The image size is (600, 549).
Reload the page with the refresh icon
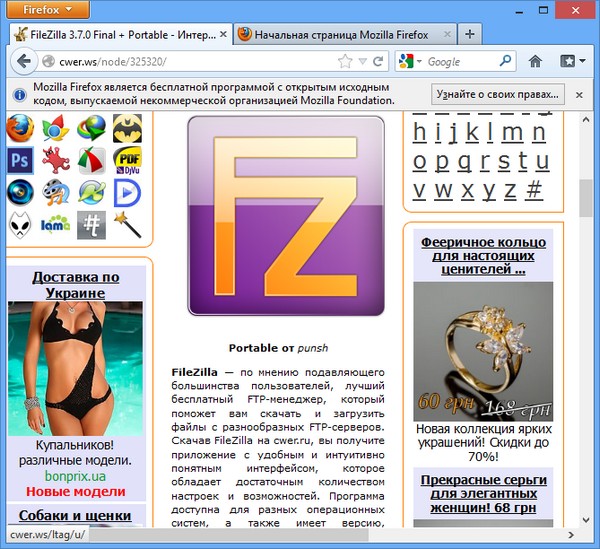(378, 61)
